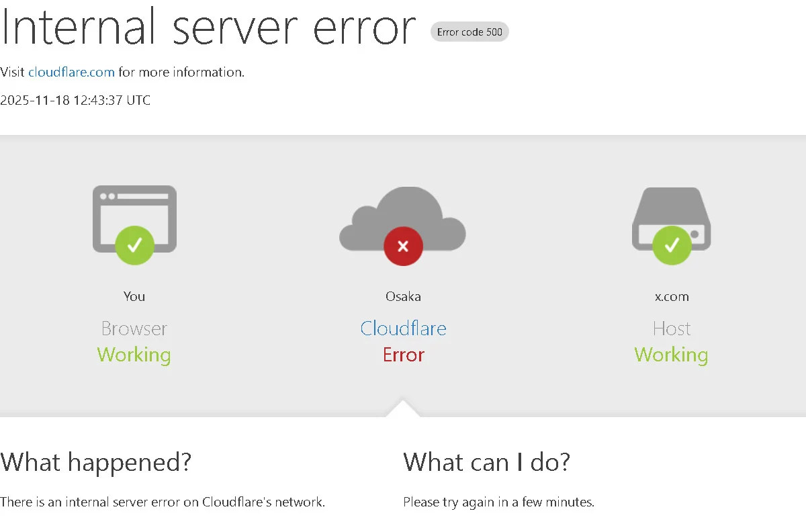806x532 pixels.
Task: Click the gray Cloudflare cloud icon
Action: tap(403, 214)
